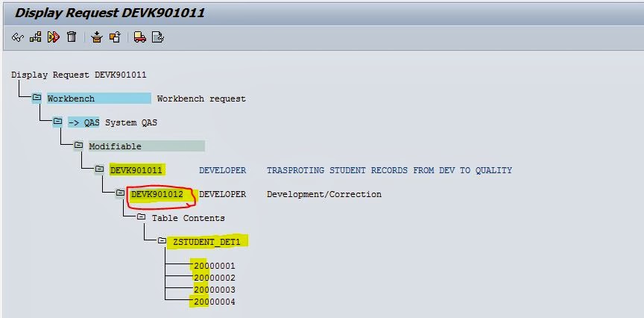Collapse the DEVK901011 request folder node
The width and height of the screenshot is (644, 318).
(99, 169)
